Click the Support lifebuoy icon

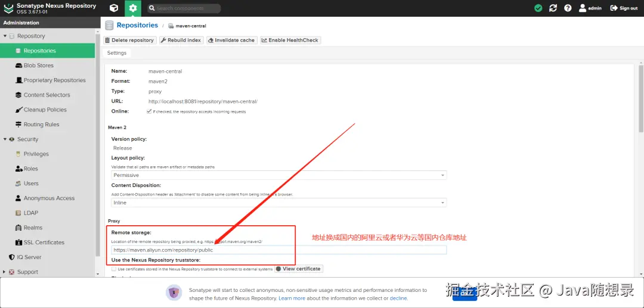12,272
